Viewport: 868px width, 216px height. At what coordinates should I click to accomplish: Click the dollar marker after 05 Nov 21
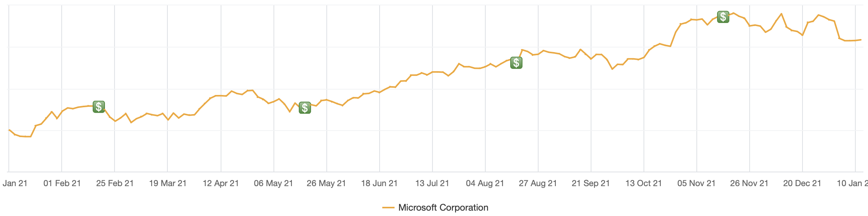tap(723, 17)
